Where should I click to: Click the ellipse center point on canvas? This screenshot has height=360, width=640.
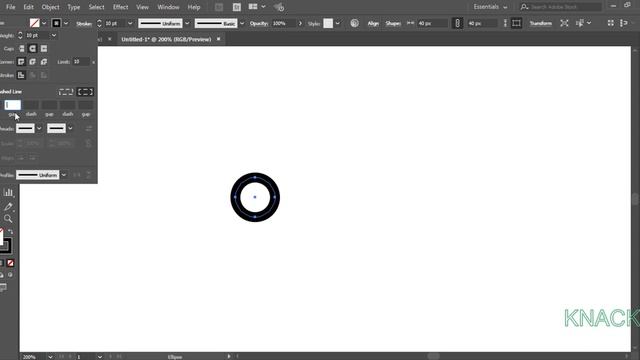click(x=255, y=197)
